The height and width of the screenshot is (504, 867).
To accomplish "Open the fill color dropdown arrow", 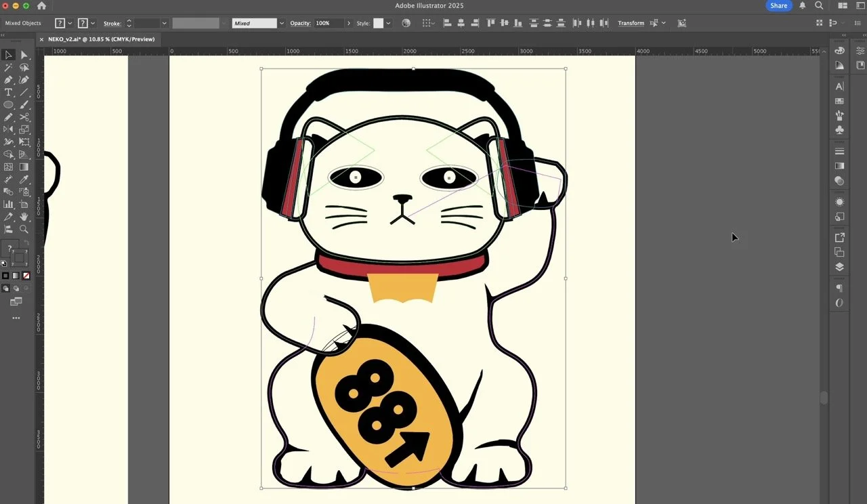I will (x=70, y=23).
